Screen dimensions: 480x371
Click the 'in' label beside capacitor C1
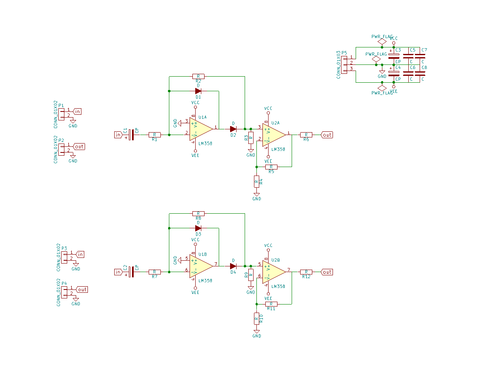(118, 135)
